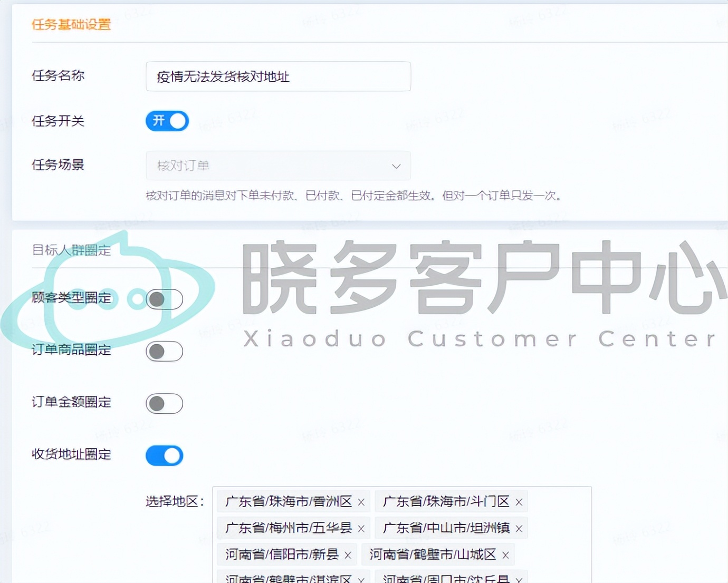Delete the 河南省/周口市/沈丘县 region tag
Image resolution: width=728 pixels, height=583 pixels.
(x=518, y=579)
